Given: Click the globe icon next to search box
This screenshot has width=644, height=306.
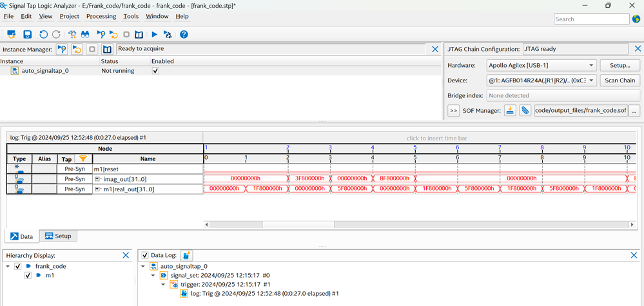Looking at the screenshot, I should [637, 19].
